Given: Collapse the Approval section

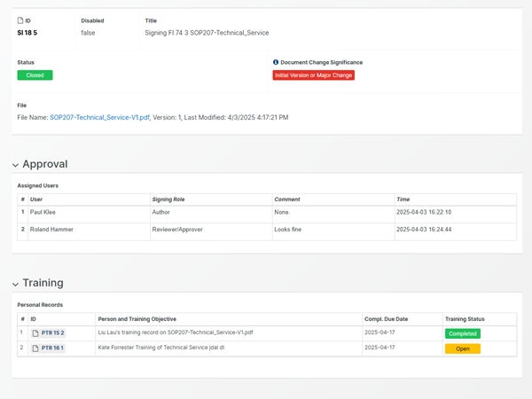Looking at the screenshot, I should [x=16, y=165].
